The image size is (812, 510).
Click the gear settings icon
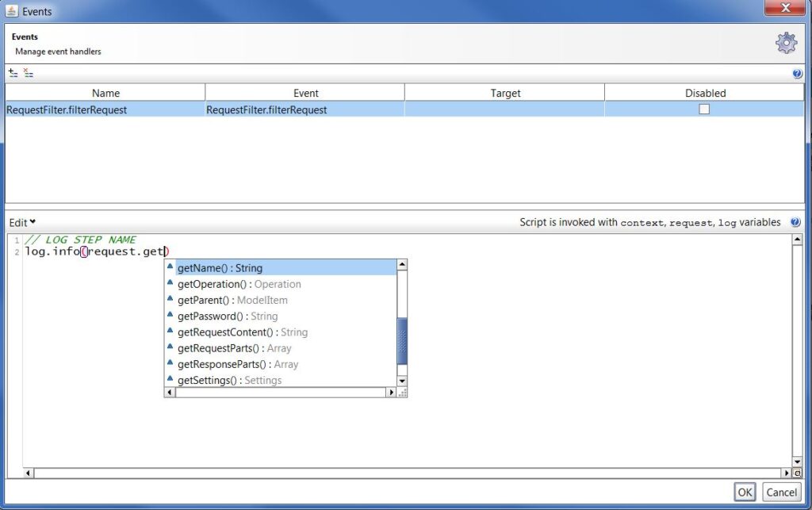pyautogui.click(x=786, y=43)
